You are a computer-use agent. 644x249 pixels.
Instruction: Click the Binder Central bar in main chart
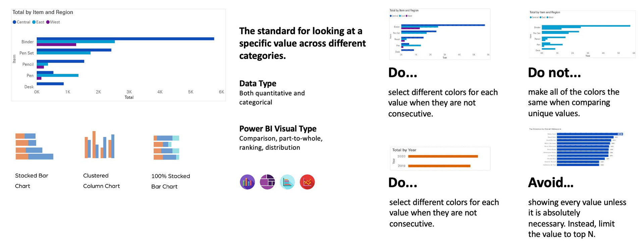[x=125, y=39]
